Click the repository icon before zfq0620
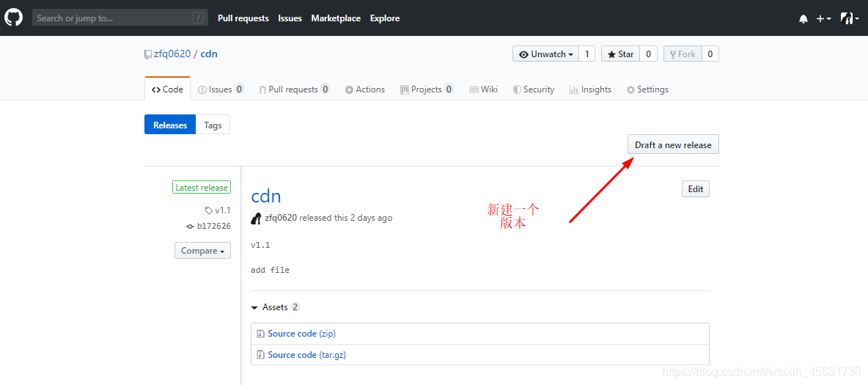 coord(148,54)
